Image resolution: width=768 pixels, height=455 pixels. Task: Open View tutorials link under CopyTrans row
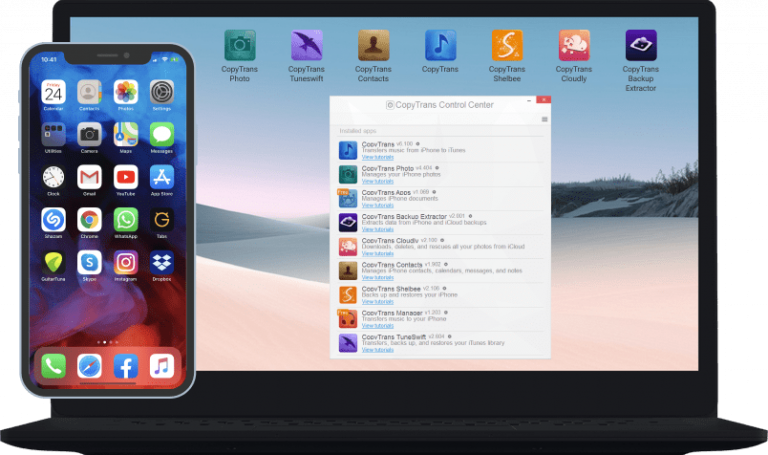tap(378, 157)
